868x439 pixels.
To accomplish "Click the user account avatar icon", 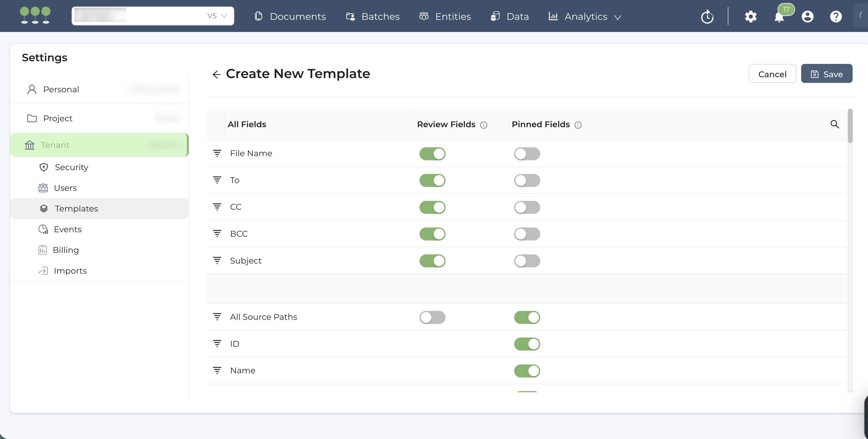I will [x=807, y=17].
